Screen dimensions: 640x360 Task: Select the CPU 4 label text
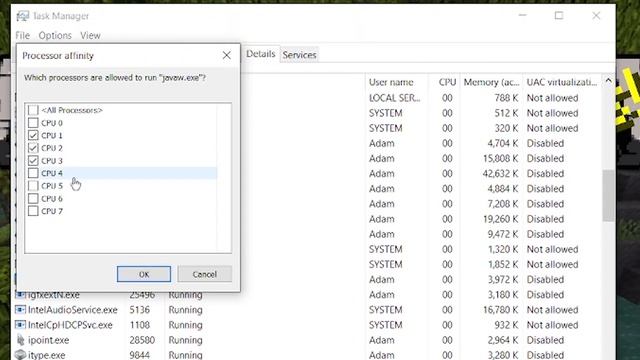52,173
